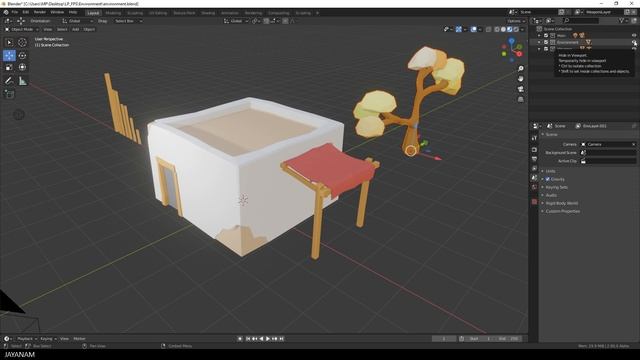This screenshot has width=640, height=360.
Task: Open the Render menu
Action: [x=40, y=12]
